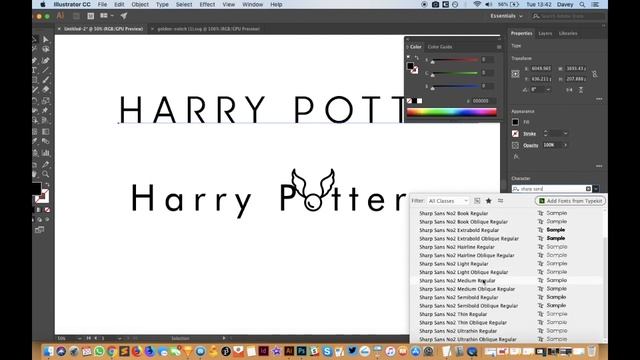Click Stroke swatch in Appearance section
Image resolution: width=640 pixels, height=360 pixels.
click(516, 133)
